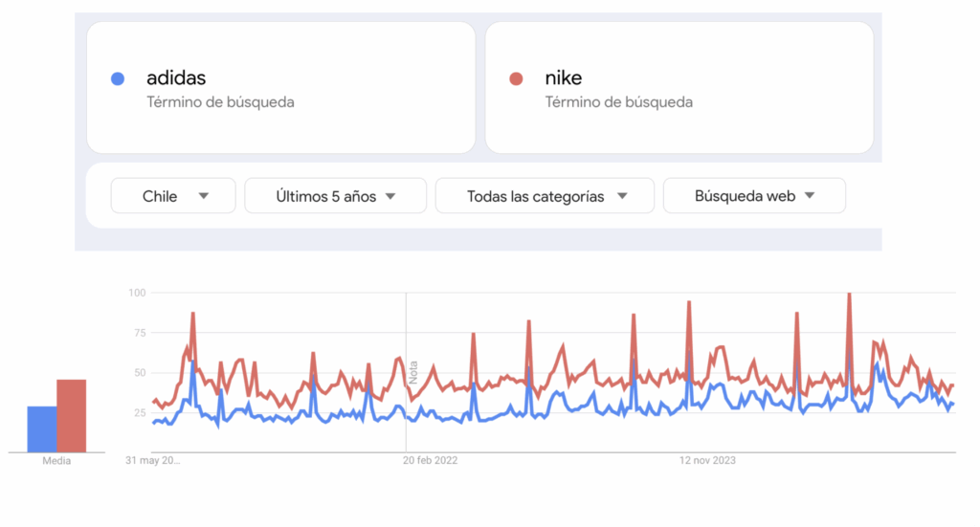The image size is (980, 527).
Task: Click the Nota marker on the chart
Action: 413,372
